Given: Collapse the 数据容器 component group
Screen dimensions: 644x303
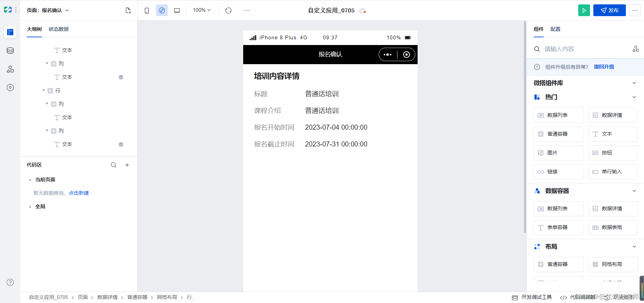Looking at the screenshot, I should point(634,191).
